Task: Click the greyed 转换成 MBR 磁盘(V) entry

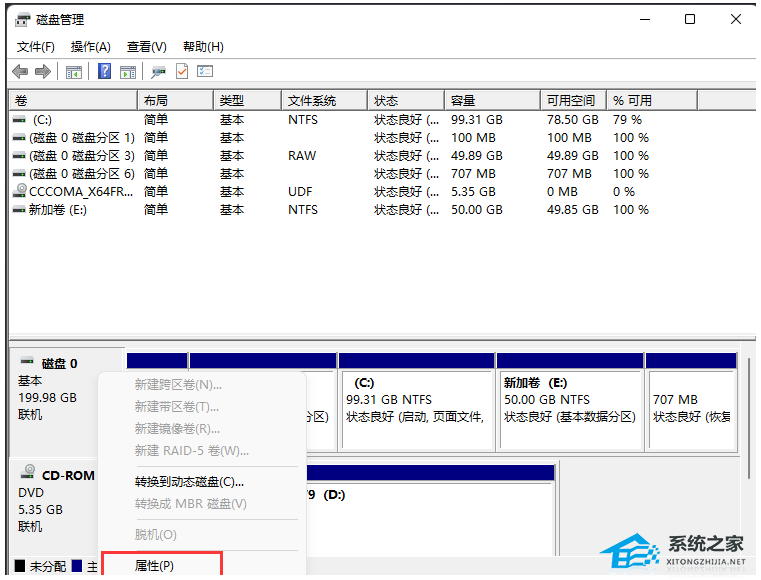Action: click(x=191, y=504)
